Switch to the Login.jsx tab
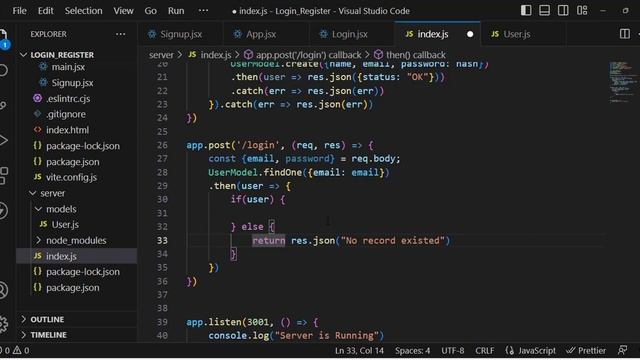The width and height of the screenshot is (640, 360). pos(351,34)
